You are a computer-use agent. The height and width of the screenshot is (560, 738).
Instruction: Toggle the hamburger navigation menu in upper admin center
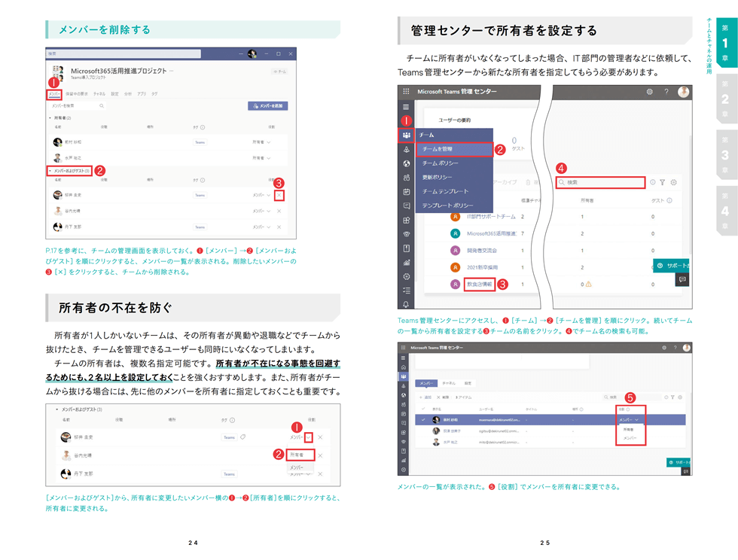coord(406,107)
